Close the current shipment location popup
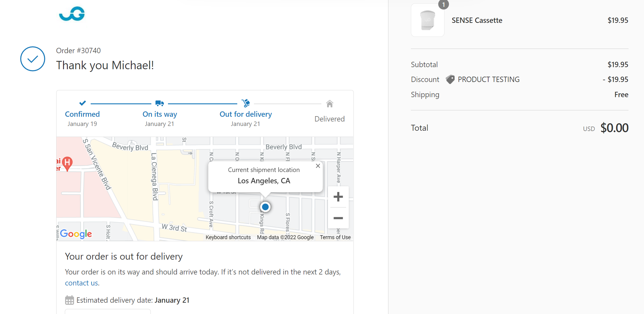644x314 pixels. tap(318, 166)
